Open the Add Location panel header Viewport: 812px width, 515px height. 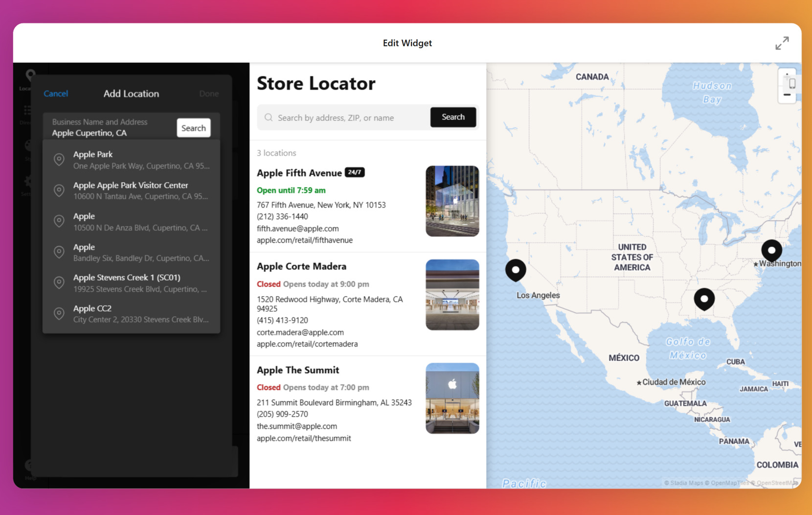click(x=131, y=94)
